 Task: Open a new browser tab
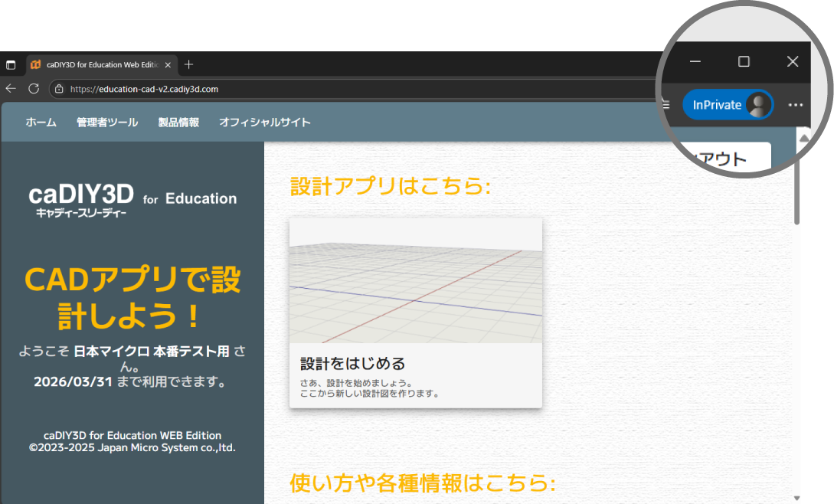[189, 64]
